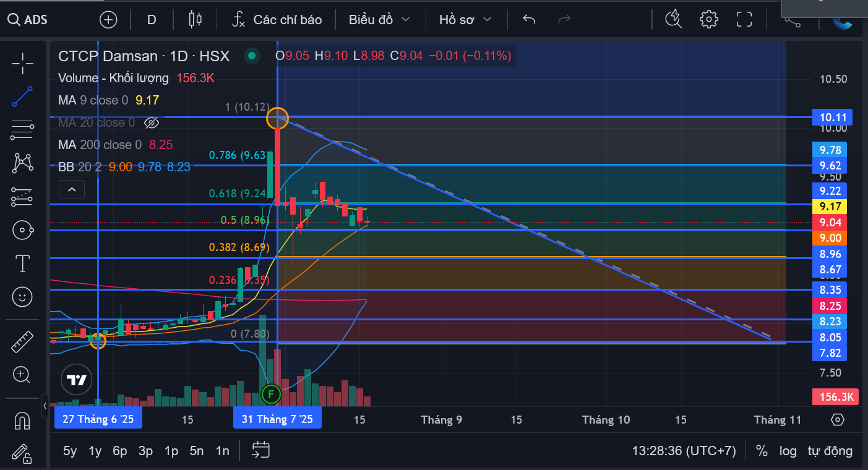
Task: Click the orange 9.00 price label
Action: [x=830, y=238]
